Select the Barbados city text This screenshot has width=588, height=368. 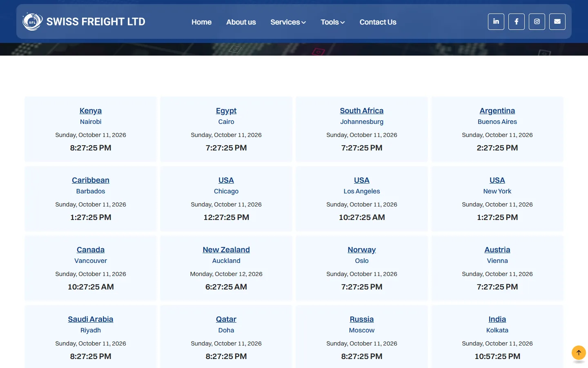pos(91,191)
